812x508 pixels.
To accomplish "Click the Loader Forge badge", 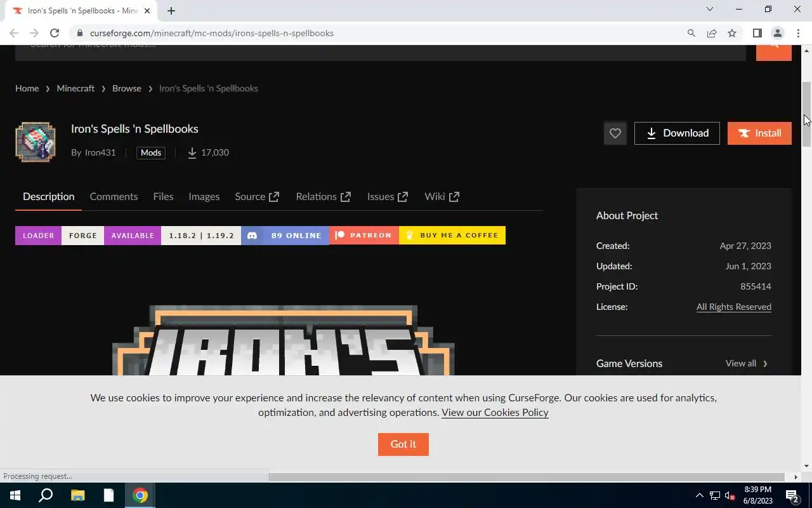I will [60, 236].
